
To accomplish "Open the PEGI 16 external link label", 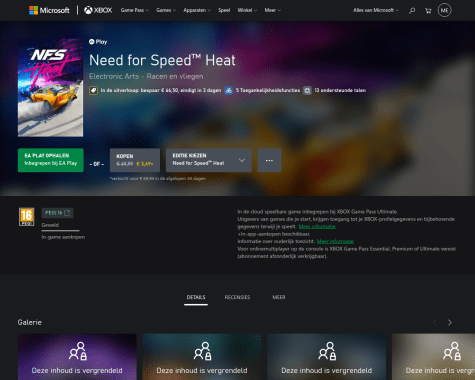I will [x=57, y=213].
